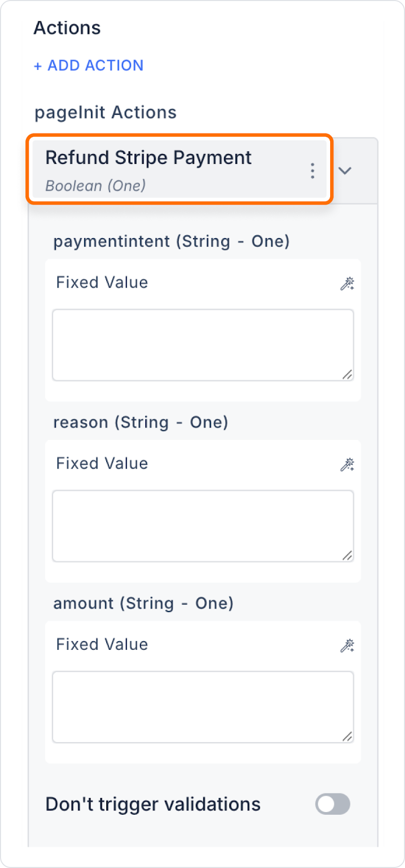Click the reason text area resize handle

[348, 556]
